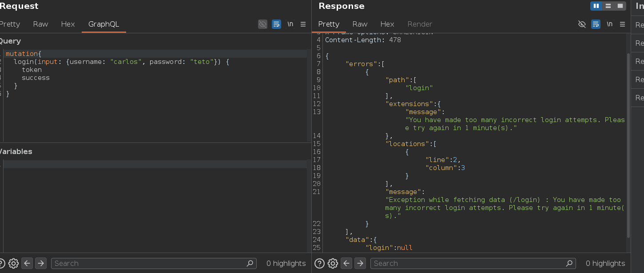The width and height of the screenshot is (644, 273).
Task: Click the 'success' field in the query
Action: [36, 78]
